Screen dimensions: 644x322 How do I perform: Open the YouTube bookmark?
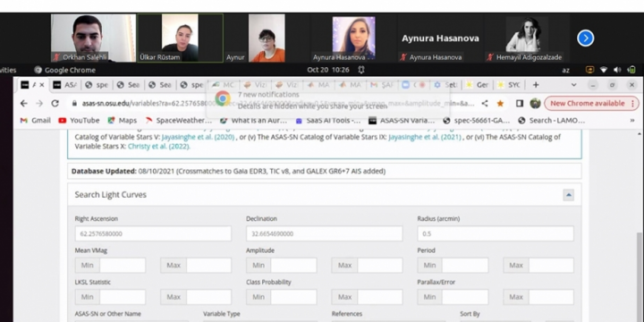[x=79, y=121]
